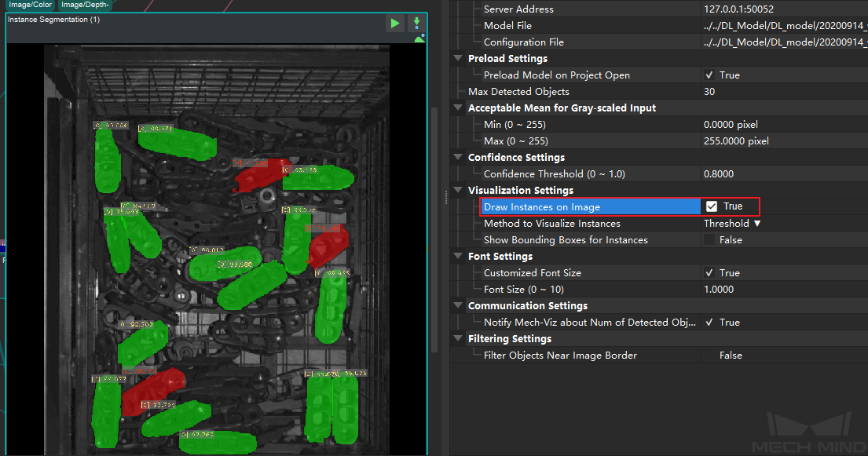Disable the Customized Font Size checkbox
Screen dimensions: 868x456
[710, 273]
